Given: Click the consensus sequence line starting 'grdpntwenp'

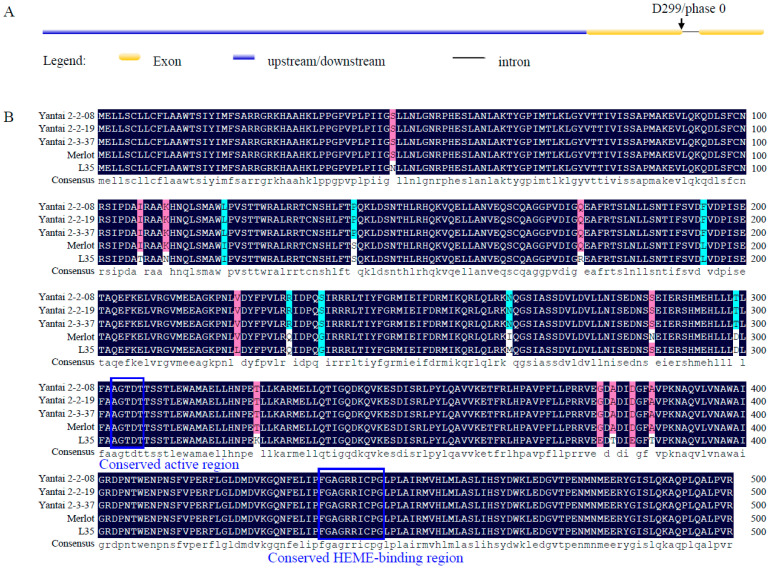Looking at the screenshot, I should click(416, 545).
